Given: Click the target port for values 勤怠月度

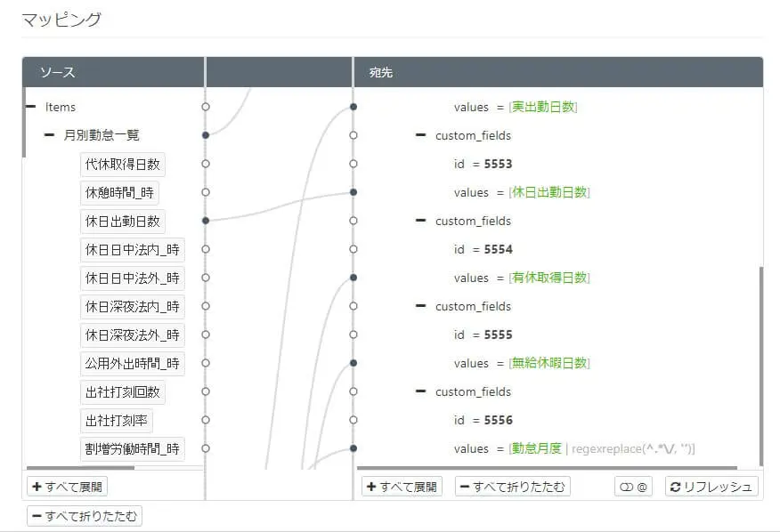Looking at the screenshot, I should (353, 448).
